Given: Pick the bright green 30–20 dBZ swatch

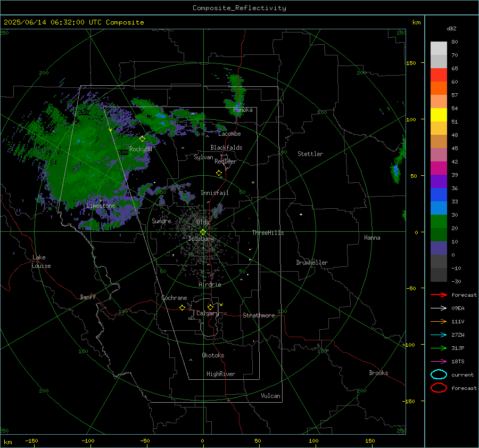Looking at the screenshot, I should pos(439,222).
